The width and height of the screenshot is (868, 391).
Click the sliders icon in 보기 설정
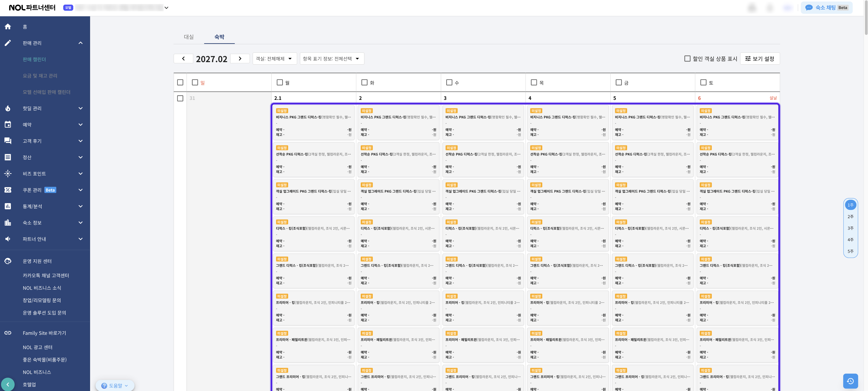(x=748, y=59)
